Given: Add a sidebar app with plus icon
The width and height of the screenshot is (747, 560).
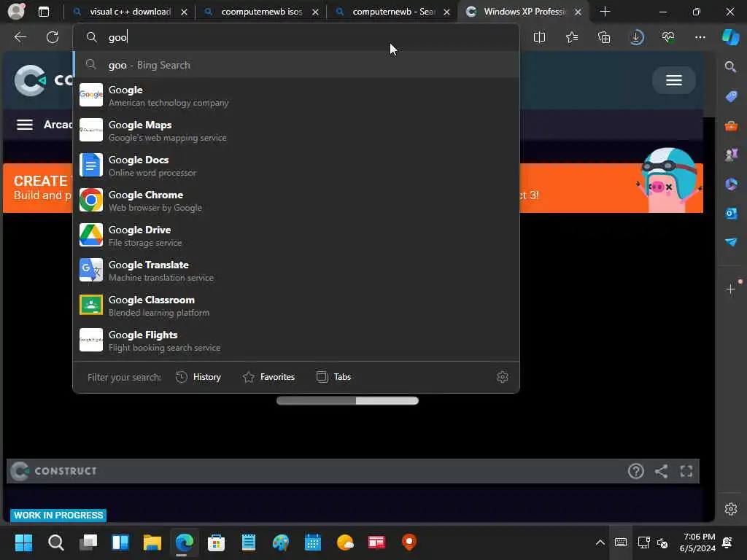Looking at the screenshot, I should (x=731, y=289).
